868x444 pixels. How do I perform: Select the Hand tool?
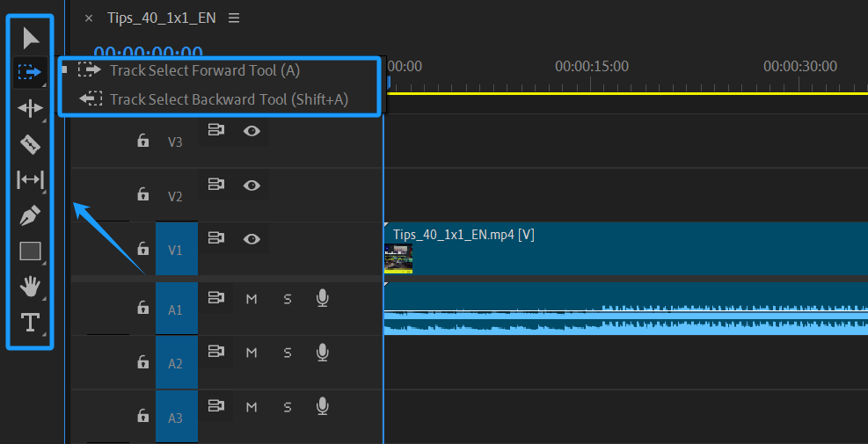[x=31, y=286]
